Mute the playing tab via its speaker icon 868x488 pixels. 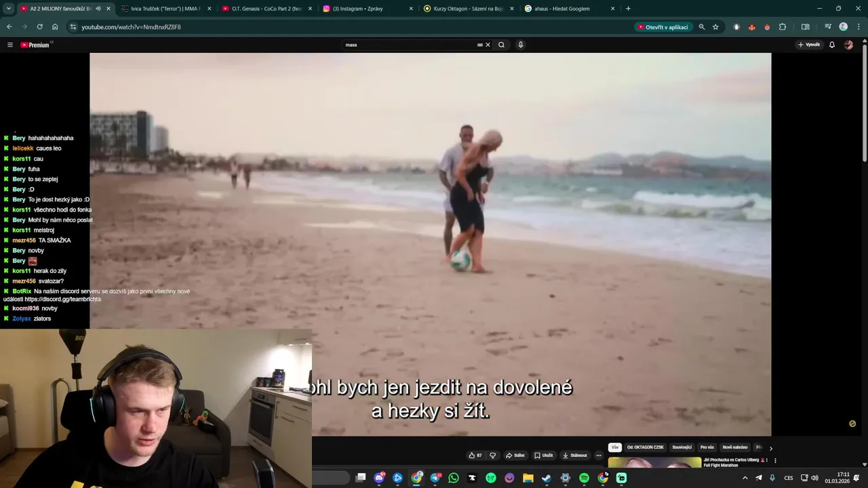(x=98, y=9)
